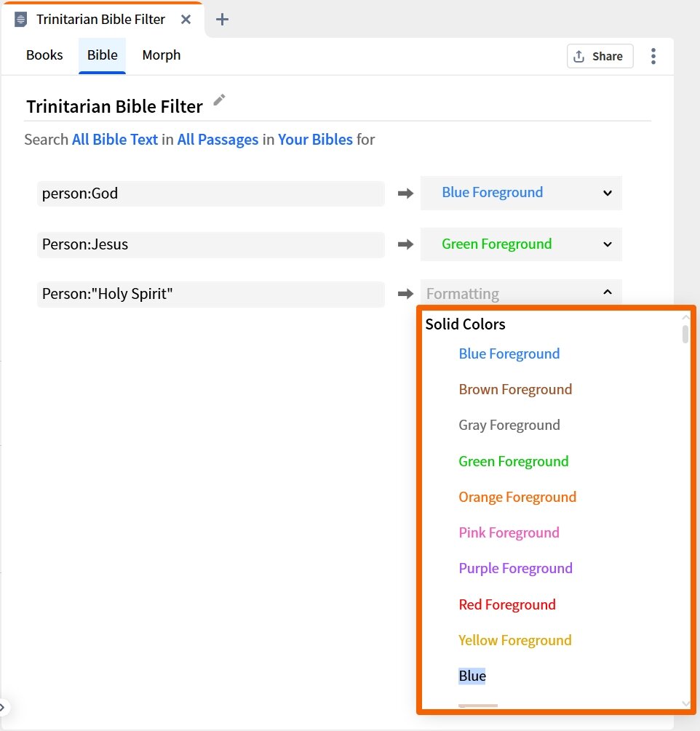Click inside the person:God input field
This screenshot has width=700, height=731.
tap(211, 193)
